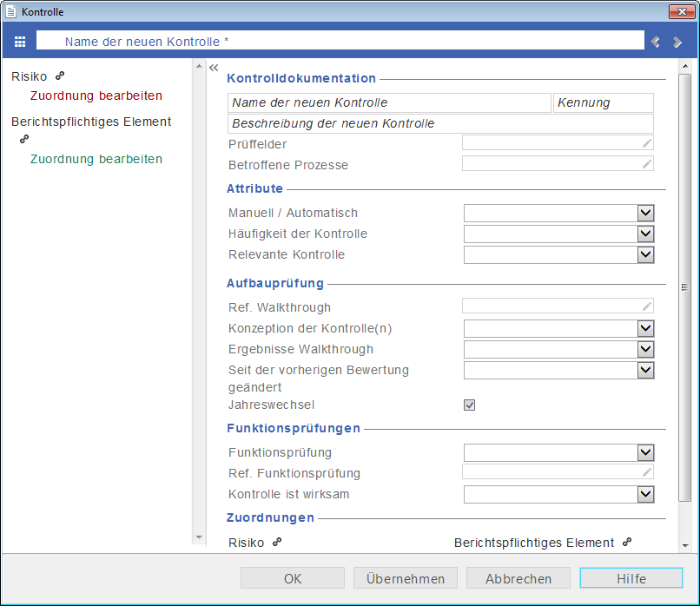Viewport: 700px width, 606px height.
Task: Click the Kennung input field
Action: click(x=603, y=102)
